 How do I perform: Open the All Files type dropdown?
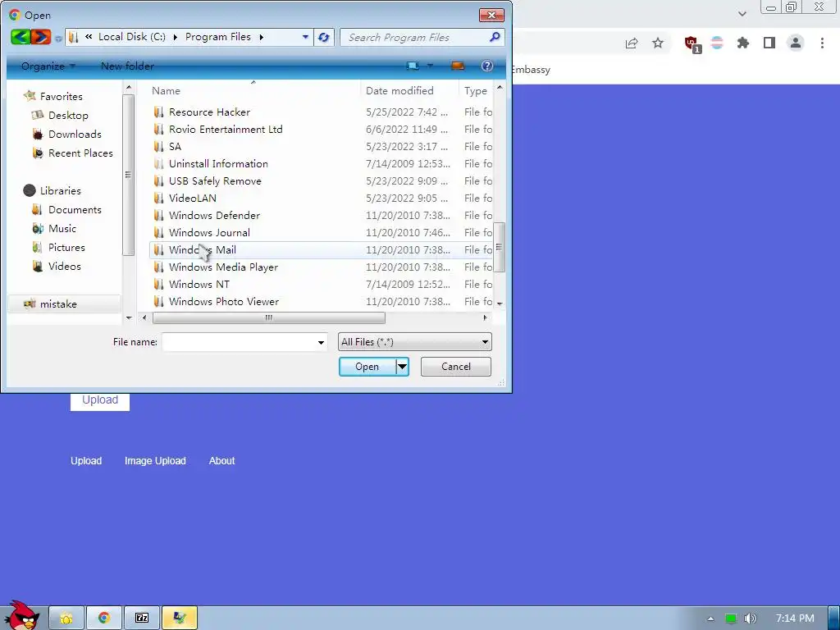[x=414, y=342]
